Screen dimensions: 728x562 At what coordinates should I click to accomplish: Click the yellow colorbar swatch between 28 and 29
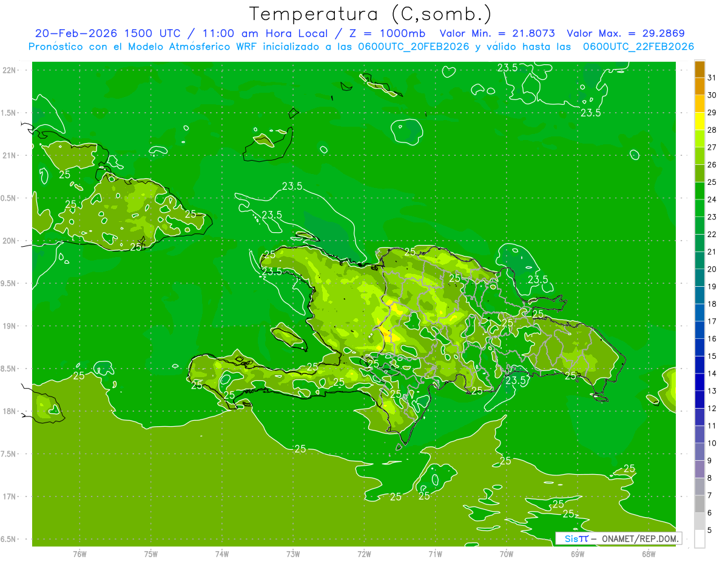699,121
